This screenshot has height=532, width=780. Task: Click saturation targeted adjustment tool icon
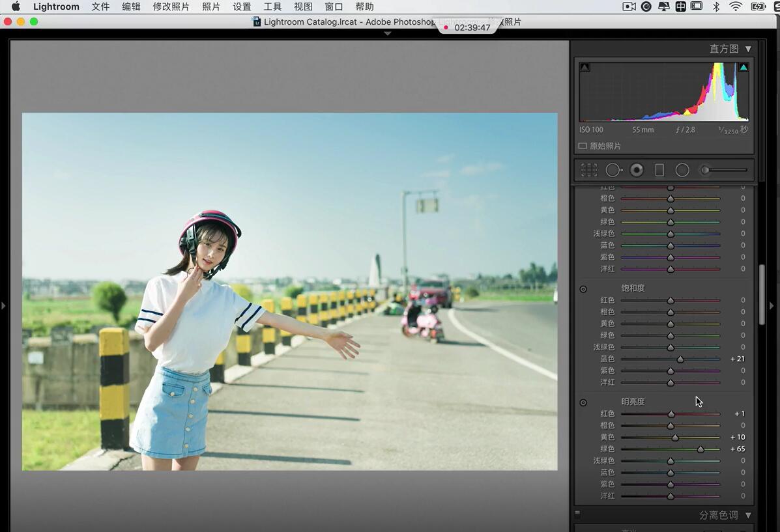coord(583,289)
